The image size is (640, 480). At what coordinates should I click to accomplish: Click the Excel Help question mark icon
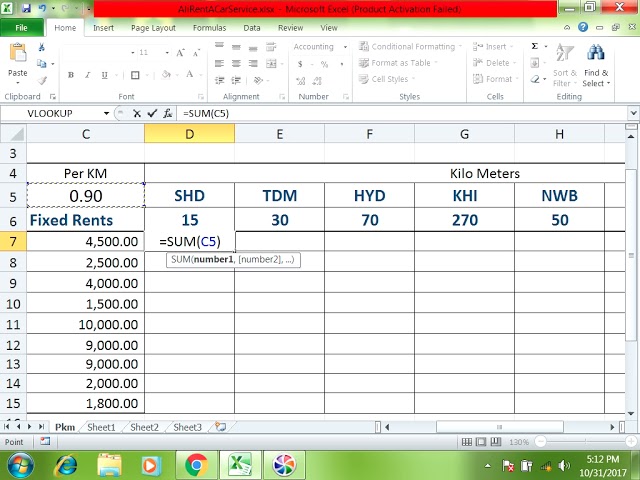tap(583, 27)
